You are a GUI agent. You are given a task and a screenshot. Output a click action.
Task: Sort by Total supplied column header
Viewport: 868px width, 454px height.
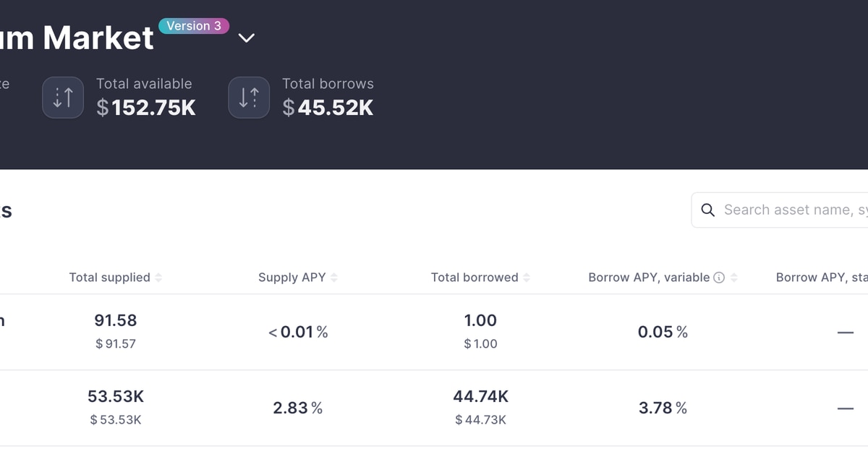[x=110, y=278]
